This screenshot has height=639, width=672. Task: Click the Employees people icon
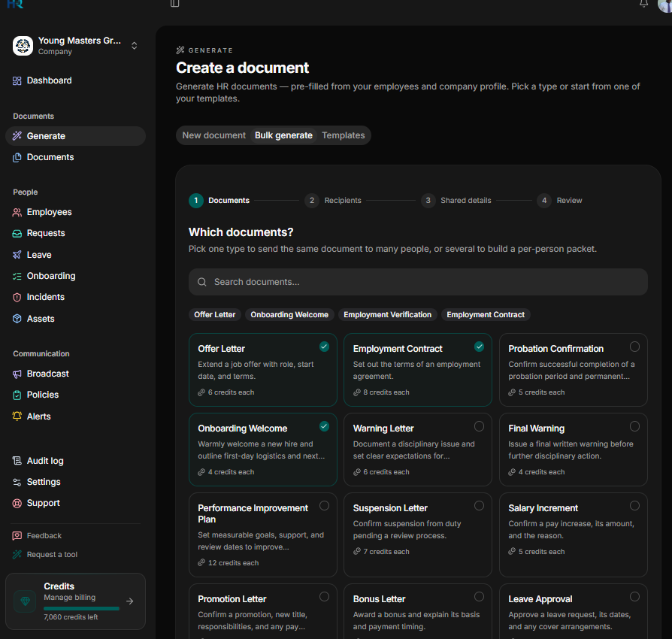(x=17, y=212)
